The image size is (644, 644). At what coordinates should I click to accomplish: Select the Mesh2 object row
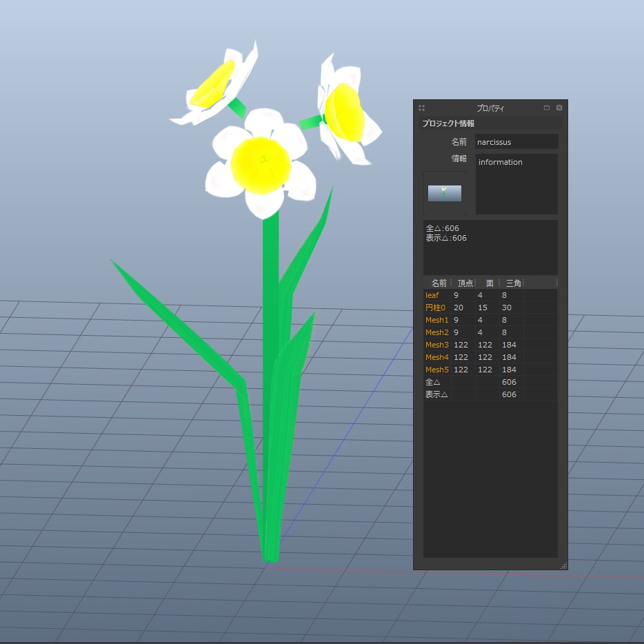point(436,332)
